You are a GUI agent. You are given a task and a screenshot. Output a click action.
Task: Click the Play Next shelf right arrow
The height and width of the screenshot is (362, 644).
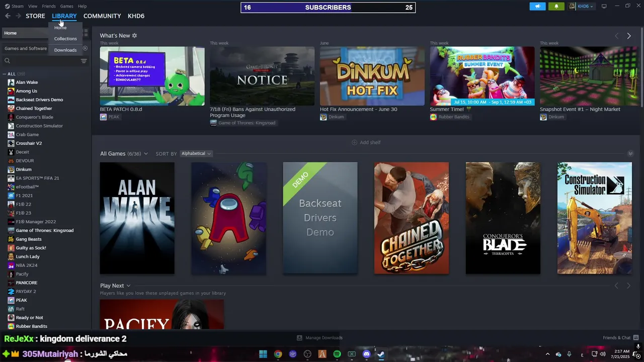tap(628, 286)
